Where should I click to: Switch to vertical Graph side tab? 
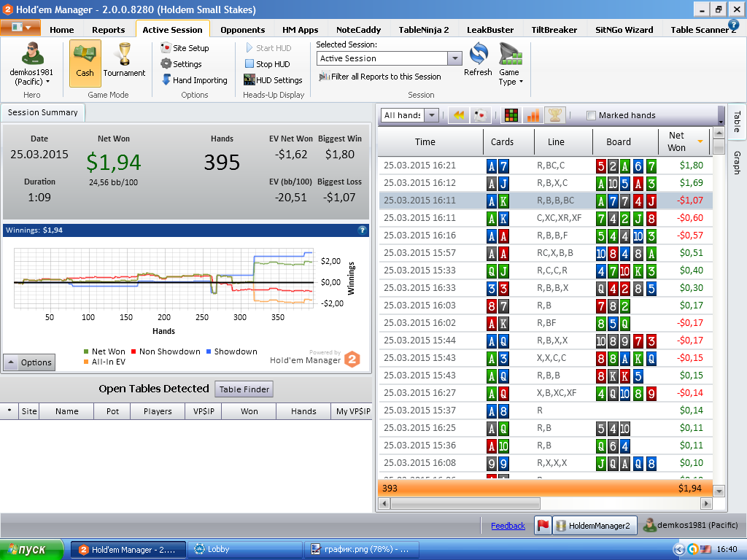[737, 163]
